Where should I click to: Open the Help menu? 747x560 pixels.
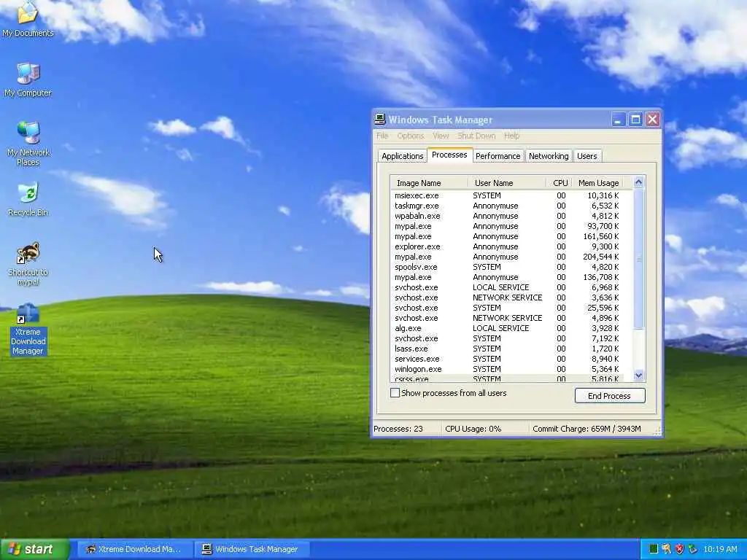point(511,136)
